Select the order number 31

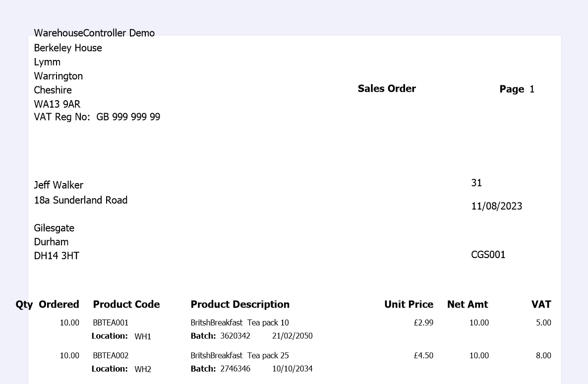476,183
